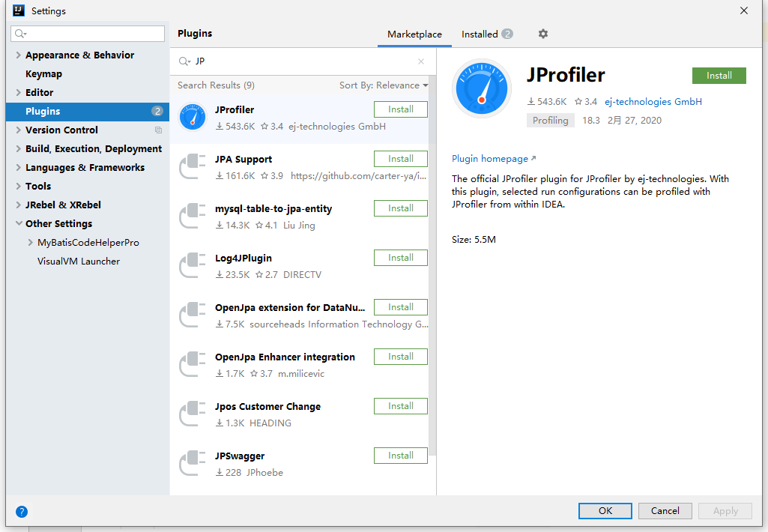The height and width of the screenshot is (532, 768).
Task: Select the Log4JPlugin result title
Action: coord(244,259)
